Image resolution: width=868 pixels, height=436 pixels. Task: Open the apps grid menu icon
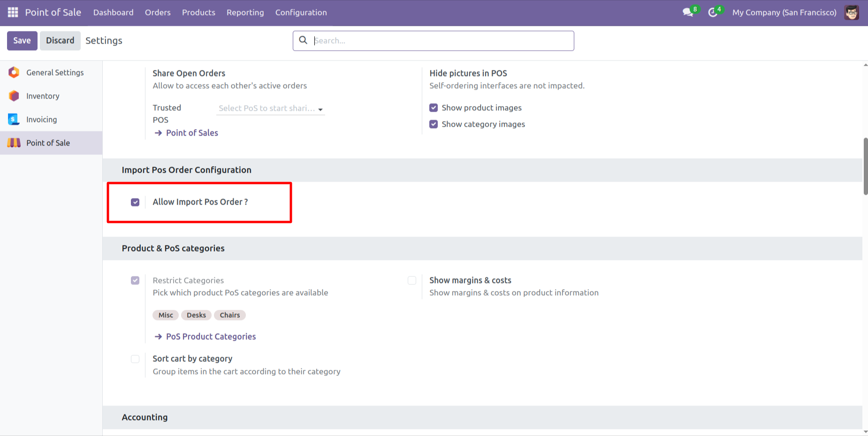click(x=13, y=12)
